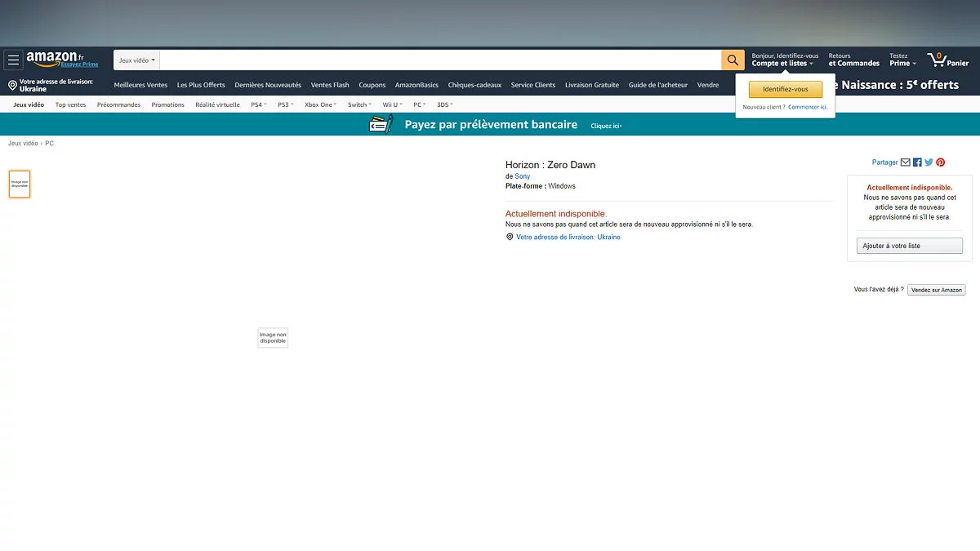Select Réalité virtuelle in sub-navigation

(217, 104)
